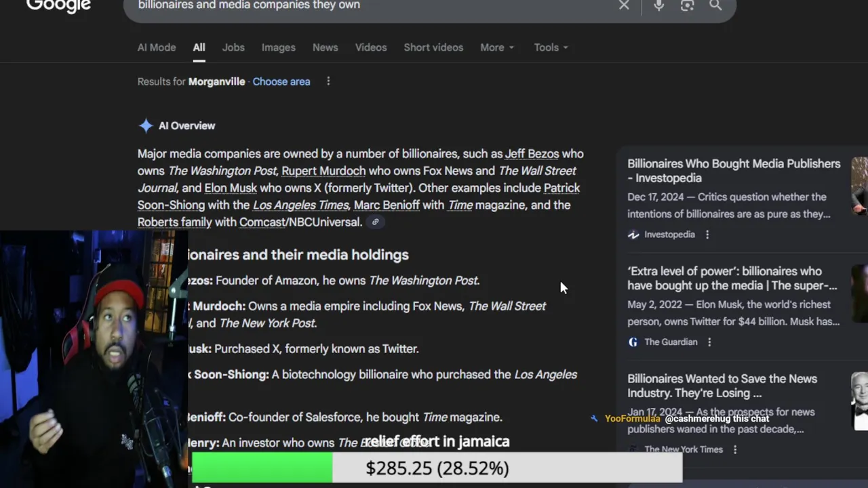Switch to the AI Mode tab
The height and width of the screenshot is (488, 868).
click(157, 47)
